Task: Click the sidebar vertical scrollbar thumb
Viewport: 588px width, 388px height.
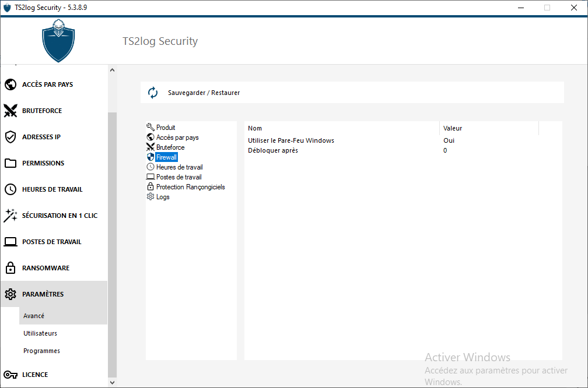Action: tap(112, 245)
